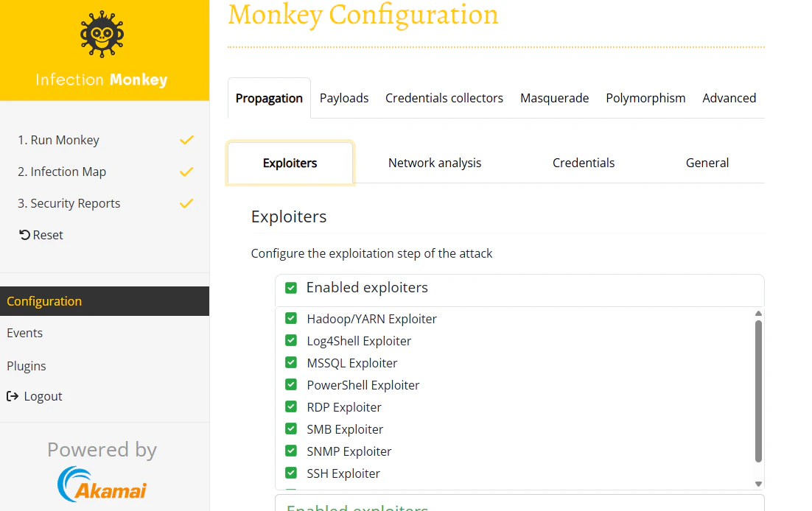
Task: Open the Events sidebar item
Action: (x=25, y=333)
